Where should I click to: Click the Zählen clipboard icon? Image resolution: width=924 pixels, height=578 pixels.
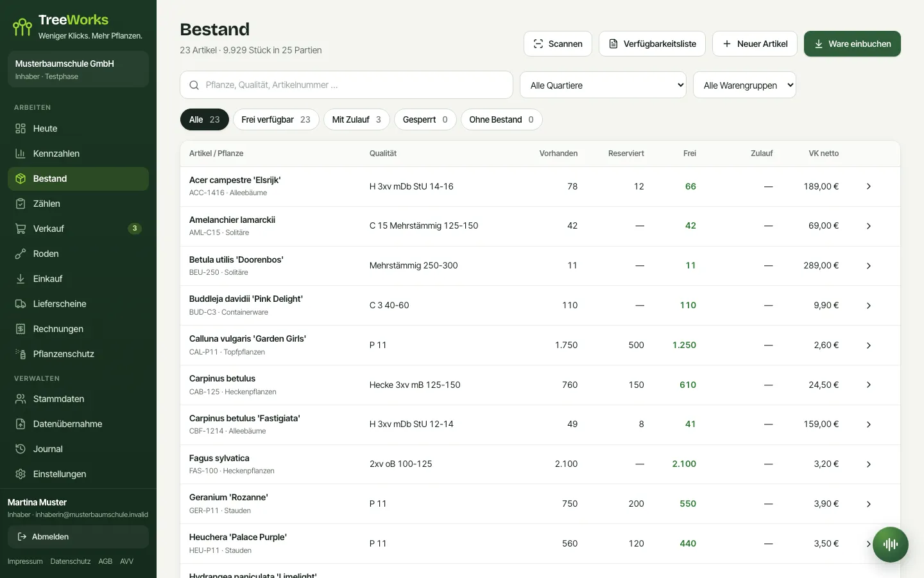[x=21, y=204]
